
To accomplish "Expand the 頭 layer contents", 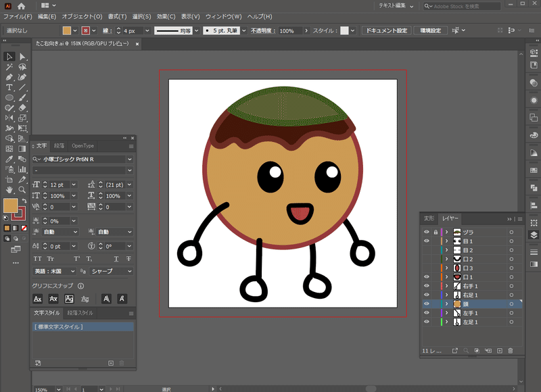I will point(446,303).
